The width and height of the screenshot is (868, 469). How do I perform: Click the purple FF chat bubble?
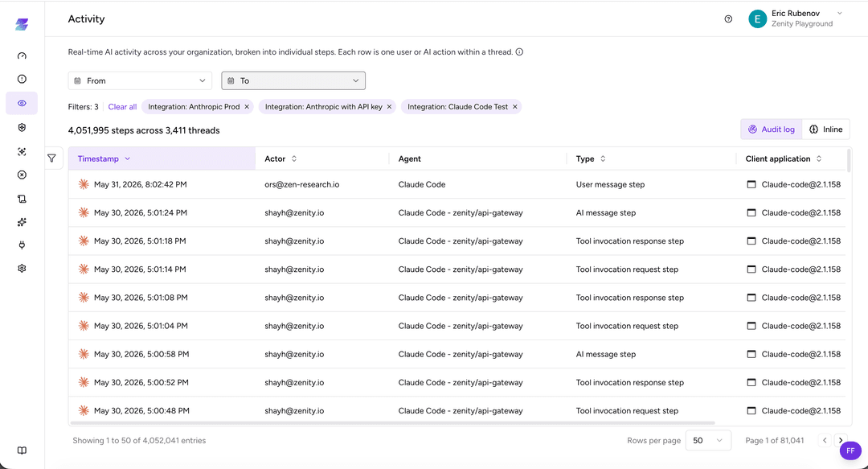tap(850, 450)
